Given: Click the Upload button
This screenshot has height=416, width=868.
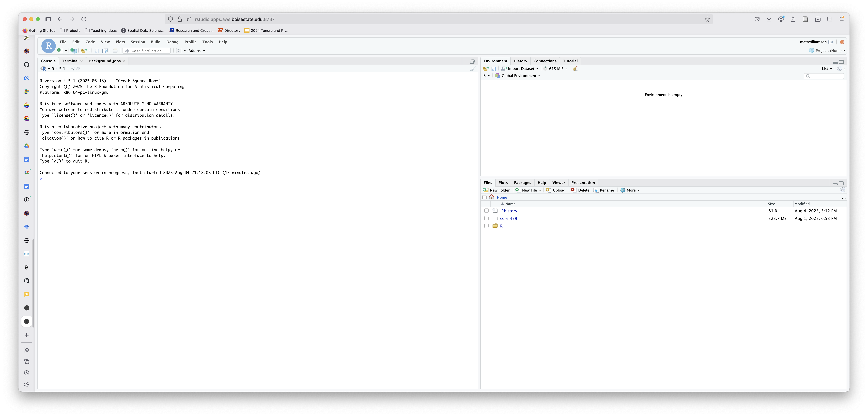Looking at the screenshot, I should pos(555,190).
